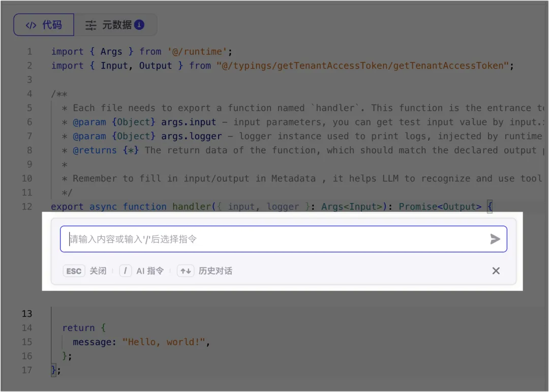Click line number 17 in the gutter
This screenshot has width=549, height=392.
(27, 370)
